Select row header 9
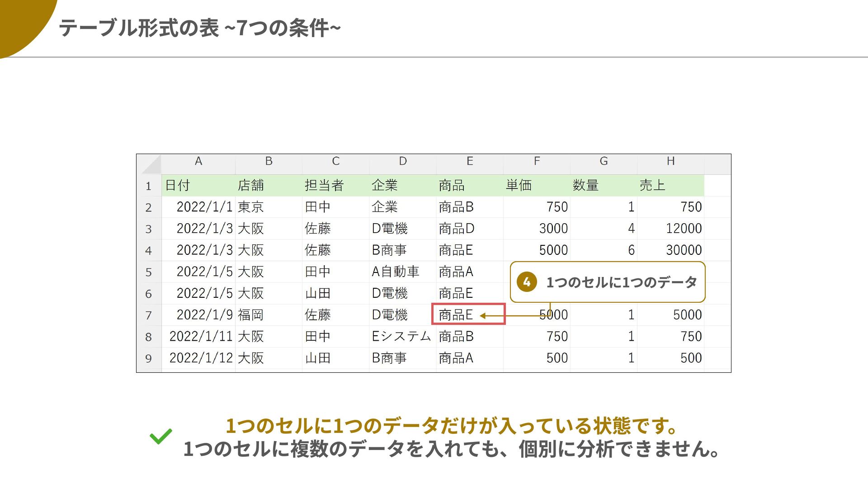The height and width of the screenshot is (488, 868). 149,358
